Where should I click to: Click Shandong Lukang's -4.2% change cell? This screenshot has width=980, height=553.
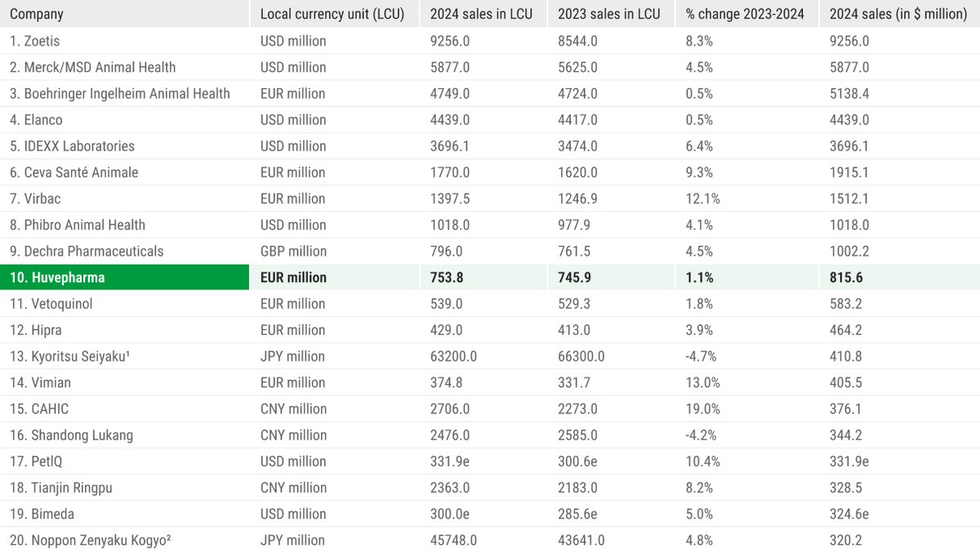coord(700,435)
